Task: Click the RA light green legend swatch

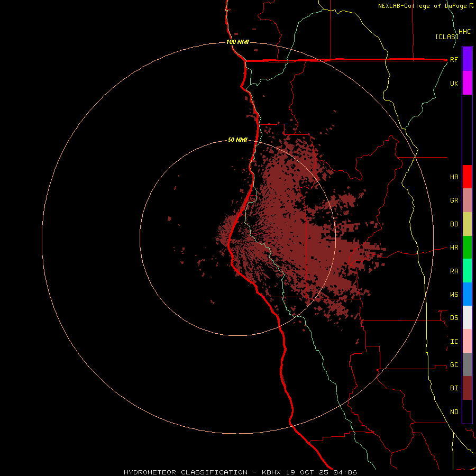Action: (467, 271)
